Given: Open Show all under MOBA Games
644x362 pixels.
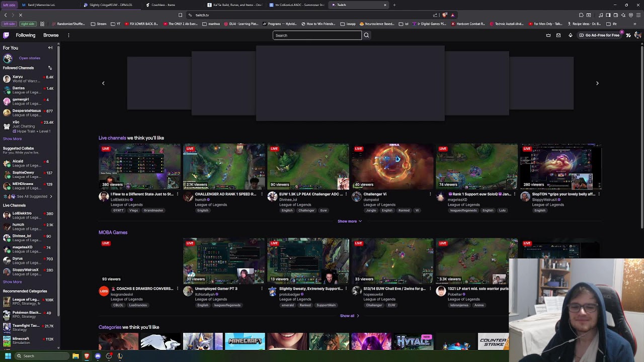Looking at the screenshot, I should coord(350,316).
